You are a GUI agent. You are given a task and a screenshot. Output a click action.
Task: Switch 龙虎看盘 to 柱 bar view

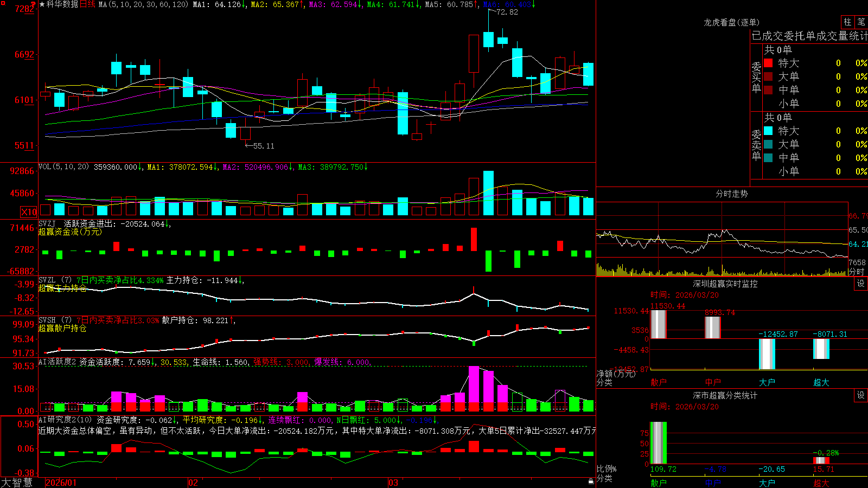[847, 22]
